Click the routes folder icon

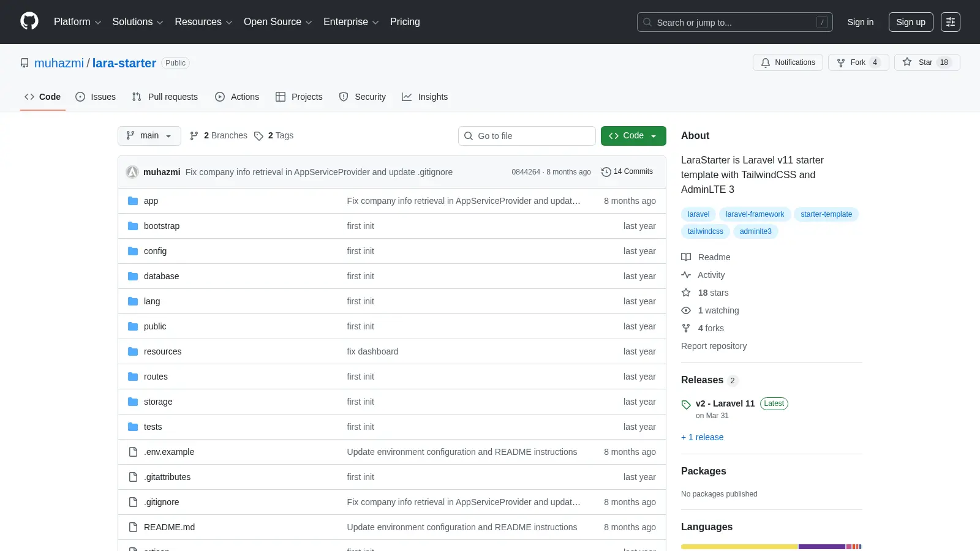pyautogui.click(x=133, y=377)
